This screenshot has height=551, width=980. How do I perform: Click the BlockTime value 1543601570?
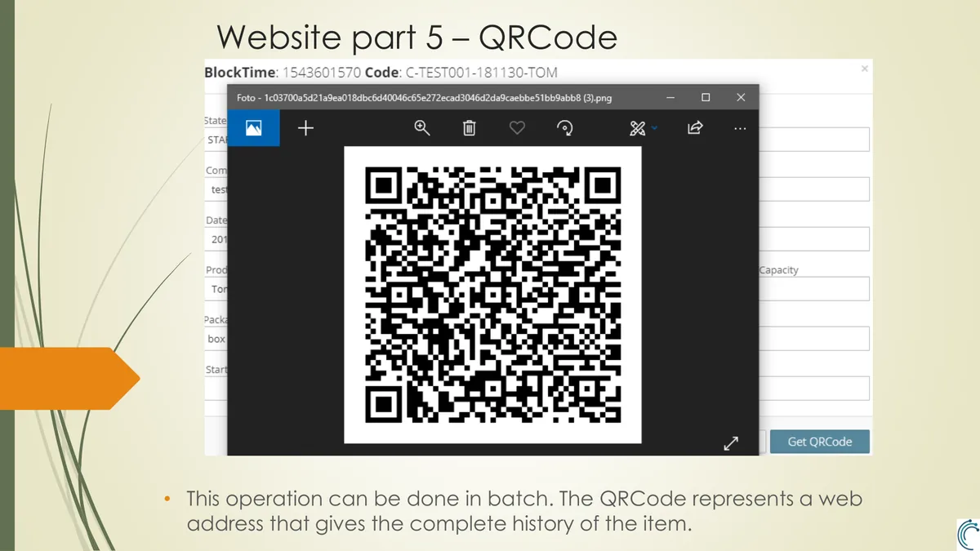[322, 73]
